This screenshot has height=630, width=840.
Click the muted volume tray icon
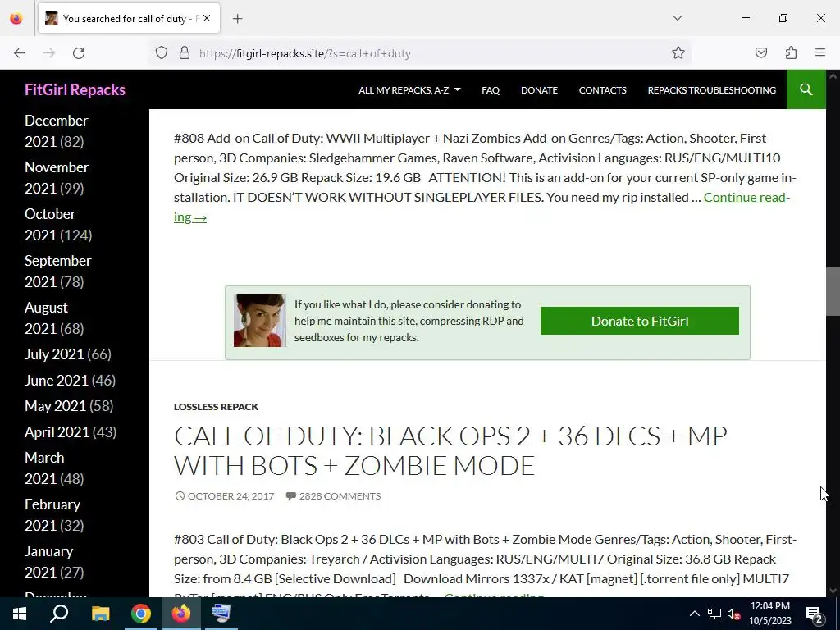coord(733,614)
